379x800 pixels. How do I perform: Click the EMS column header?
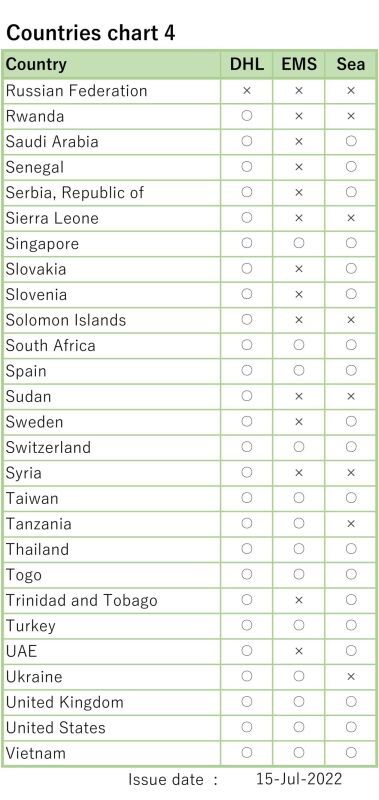coord(299,64)
